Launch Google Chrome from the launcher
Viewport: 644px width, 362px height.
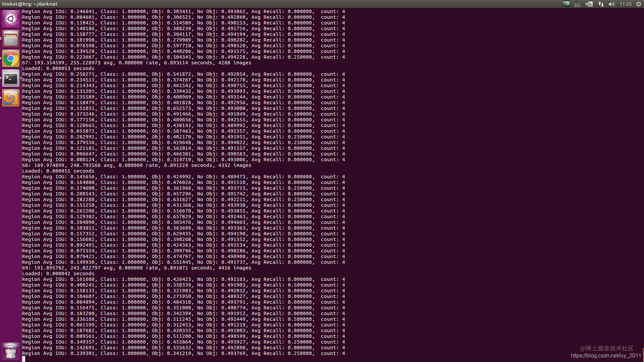coord(11,59)
